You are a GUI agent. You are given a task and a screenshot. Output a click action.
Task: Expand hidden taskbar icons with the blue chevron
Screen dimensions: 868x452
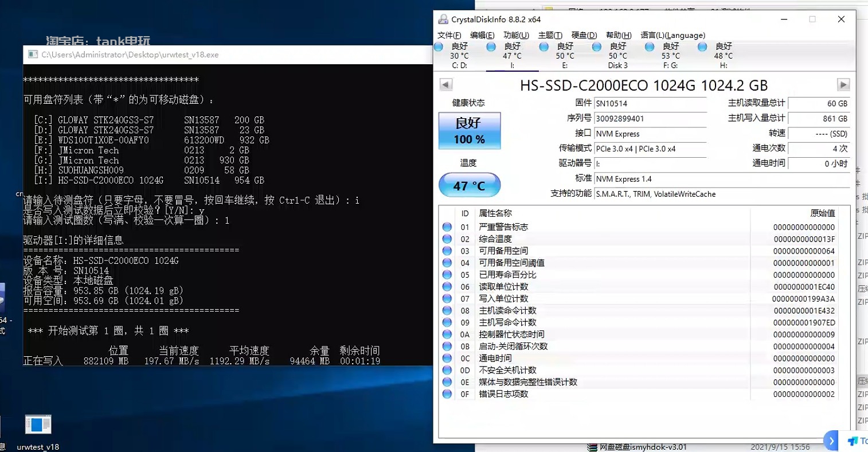point(831,441)
